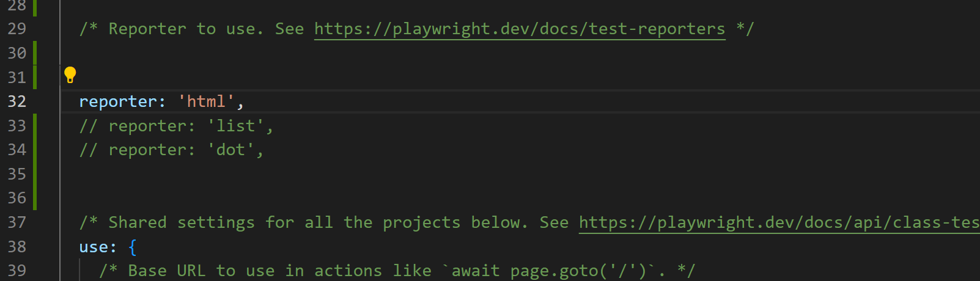Click green git change bar beside line 34
980x281 pixels.
click(35, 150)
